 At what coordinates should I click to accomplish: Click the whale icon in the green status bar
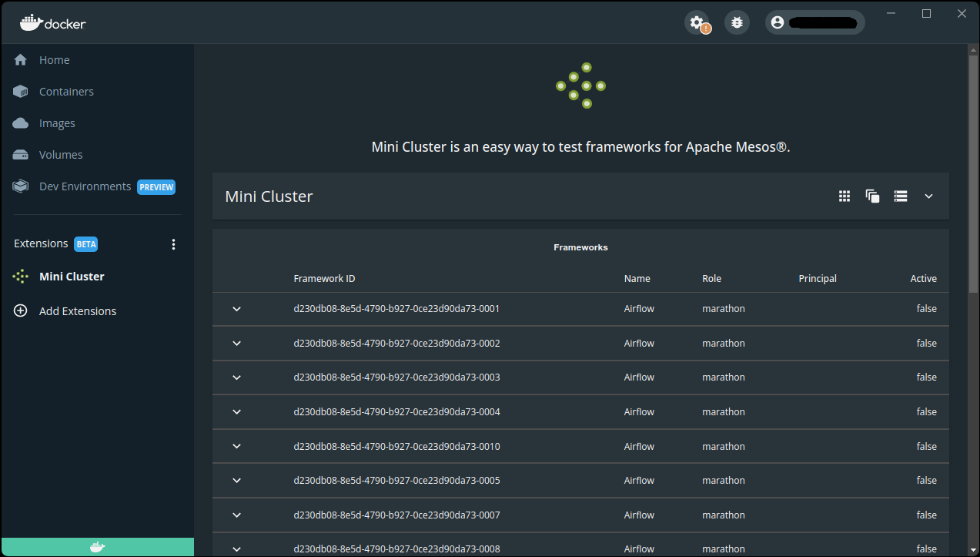97,548
